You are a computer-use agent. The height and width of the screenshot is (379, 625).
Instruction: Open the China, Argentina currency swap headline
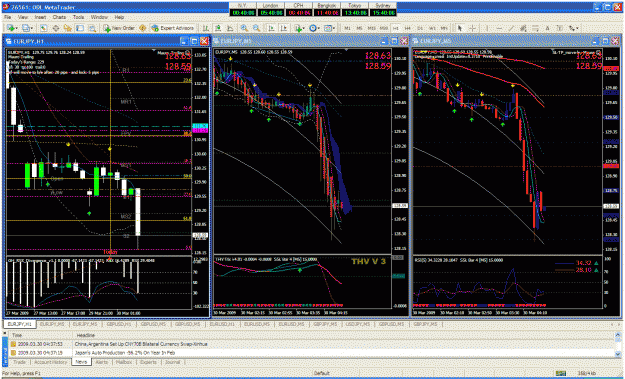point(141,344)
